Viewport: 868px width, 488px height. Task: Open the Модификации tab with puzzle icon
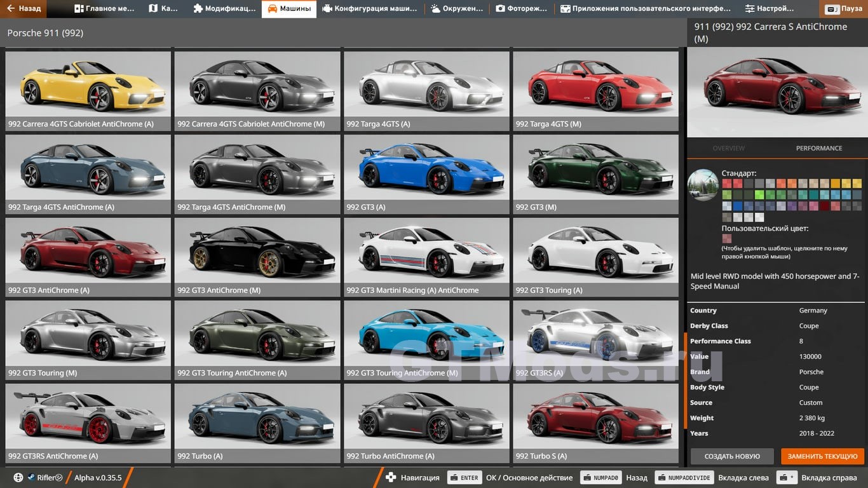224,9
